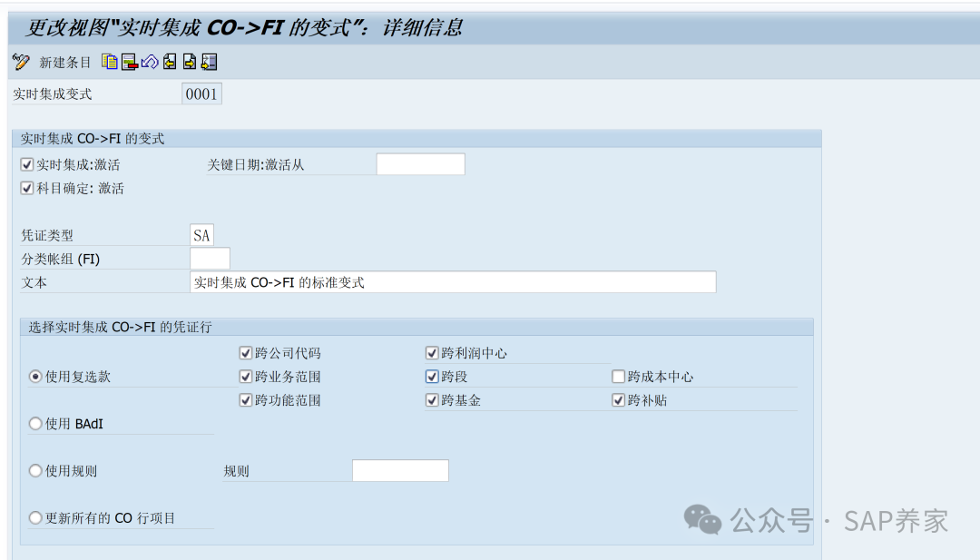Click the 实时集成 CO->FI 的变式 group header
980x560 pixels.
(93, 139)
